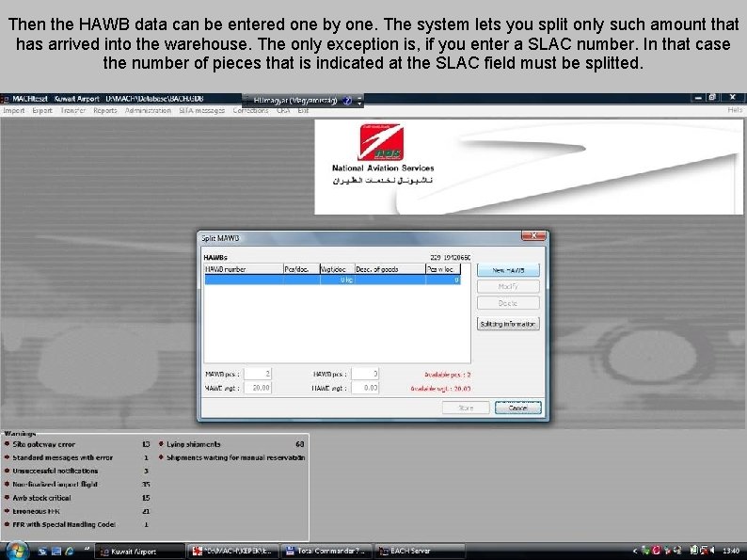This screenshot has width=747, height=560.
Task: Select the highlighted HAWB row
Action: coord(332,280)
